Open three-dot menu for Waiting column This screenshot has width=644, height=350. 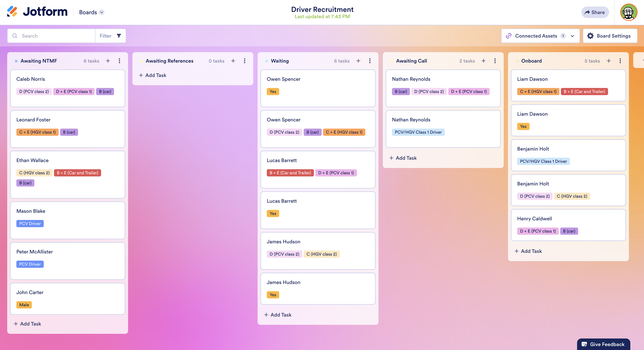370,61
